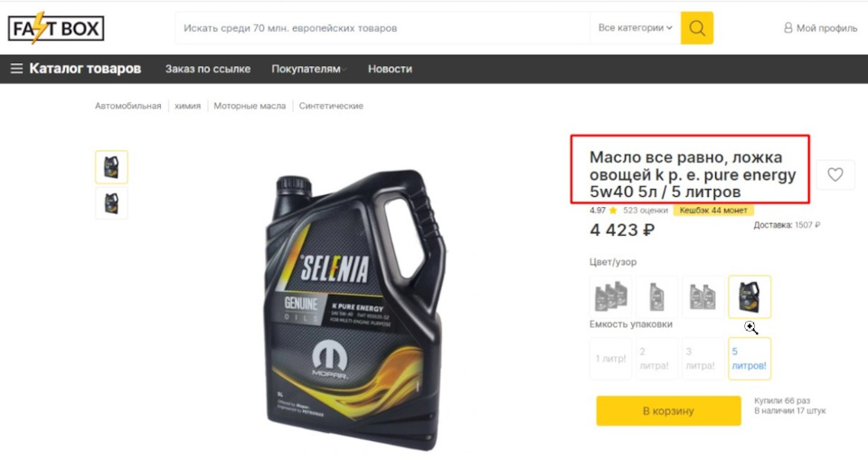Image resolution: width=868 pixels, height=460 pixels.
Task: Select the three-canister pack variant image
Action: click(x=610, y=296)
